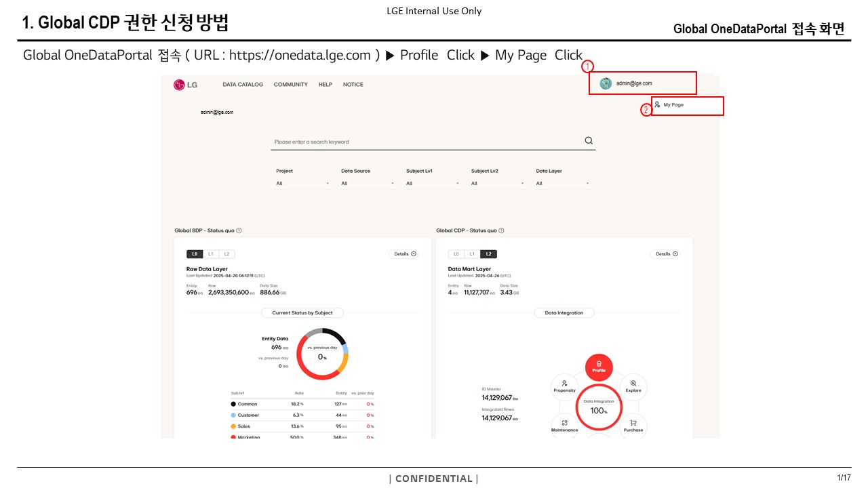Click Details button on Global BDP card

404,254
